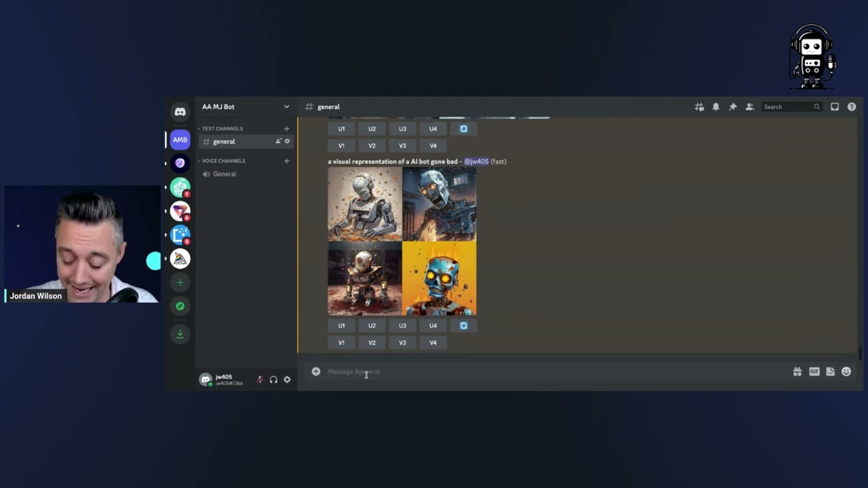Open the yellow background robot image

coord(439,279)
